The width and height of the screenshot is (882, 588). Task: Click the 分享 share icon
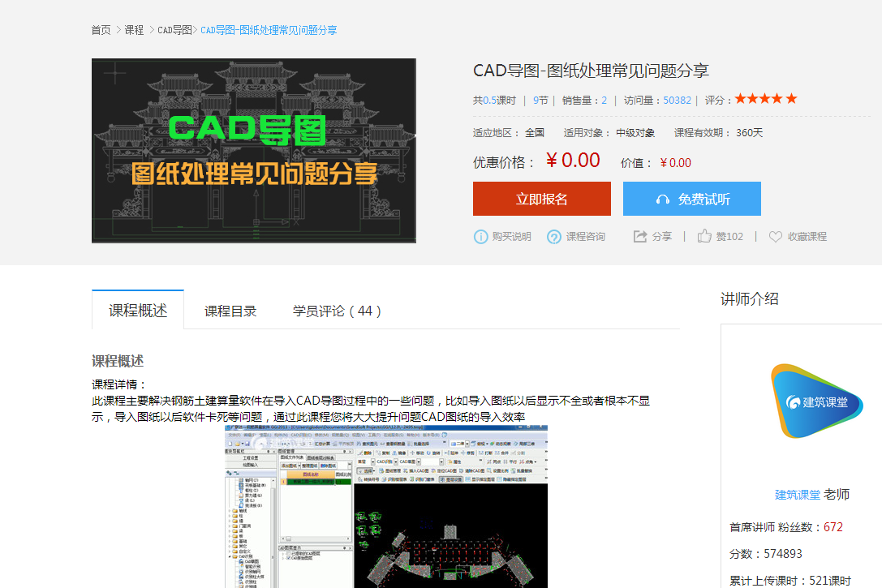(640, 236)
